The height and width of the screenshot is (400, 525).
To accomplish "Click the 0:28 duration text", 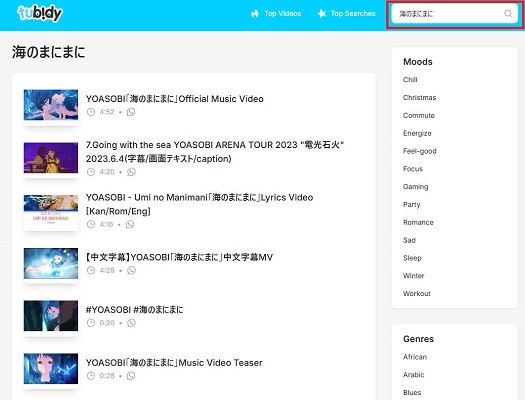I will [107, 376].
